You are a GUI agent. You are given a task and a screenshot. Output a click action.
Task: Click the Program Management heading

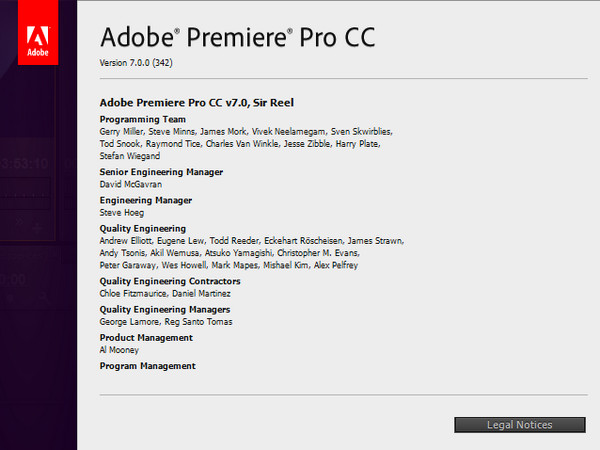148,366
